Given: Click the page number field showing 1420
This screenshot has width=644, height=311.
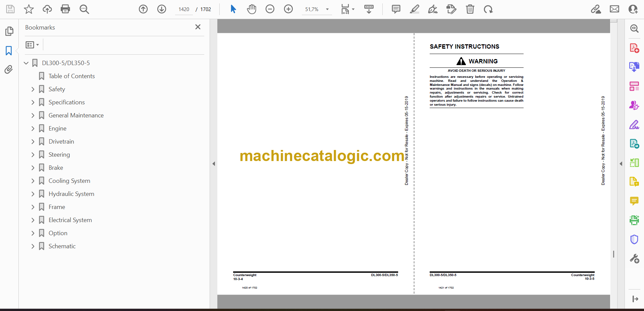Looking at the screenshot, I should (x=184, y=9).
